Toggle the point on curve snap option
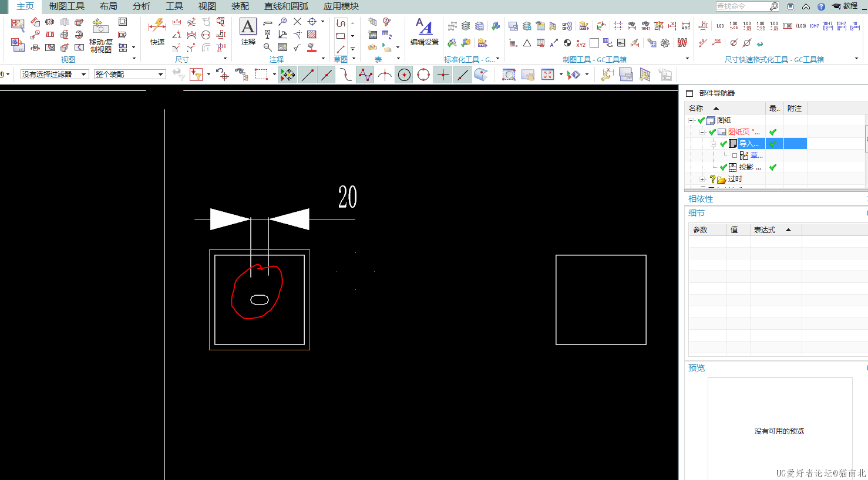868x480 pixels. pyautogui.click(x=462, y=75)
